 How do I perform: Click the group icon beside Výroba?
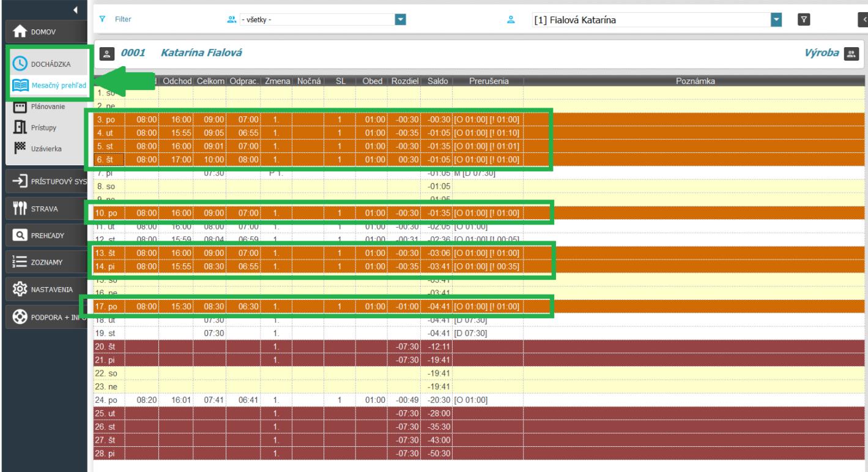(x=850, y=54)
